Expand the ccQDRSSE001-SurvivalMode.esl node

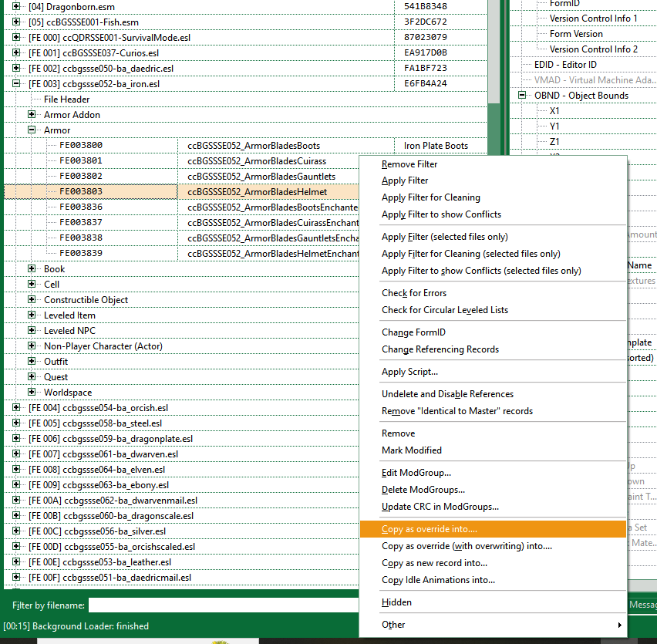click(16, 37)
